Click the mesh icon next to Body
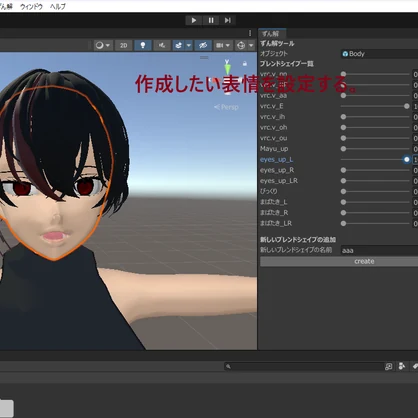418x418 pixels. [345, 54]
